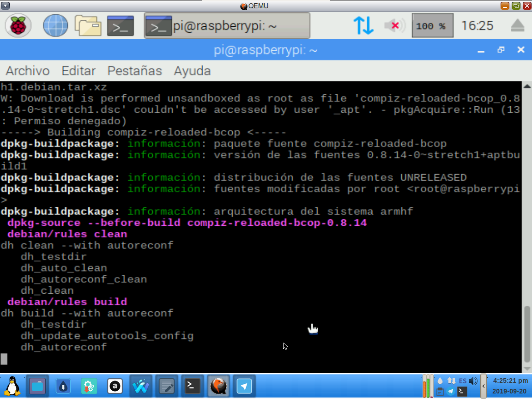Click the 'dh_auto_clean' output line
The image size is (532, 399).
click(x=64, y=268)
